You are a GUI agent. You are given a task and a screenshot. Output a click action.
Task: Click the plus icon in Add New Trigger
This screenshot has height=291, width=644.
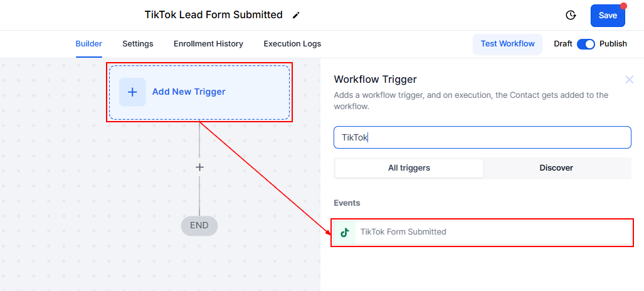point(132,92)
